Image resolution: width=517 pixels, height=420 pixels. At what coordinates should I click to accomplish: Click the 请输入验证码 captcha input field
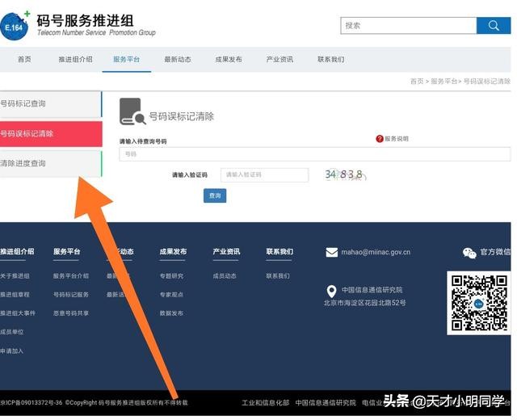point(265,174)
